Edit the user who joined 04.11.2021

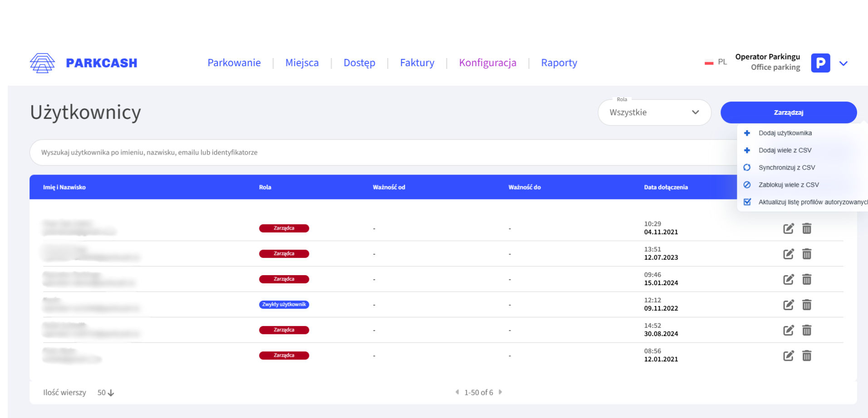click(x=788, y=228)
